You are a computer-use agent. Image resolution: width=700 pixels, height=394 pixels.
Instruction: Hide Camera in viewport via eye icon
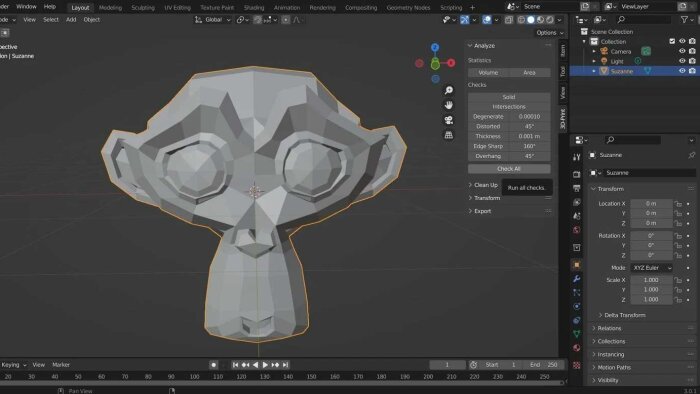pos(682,51)
